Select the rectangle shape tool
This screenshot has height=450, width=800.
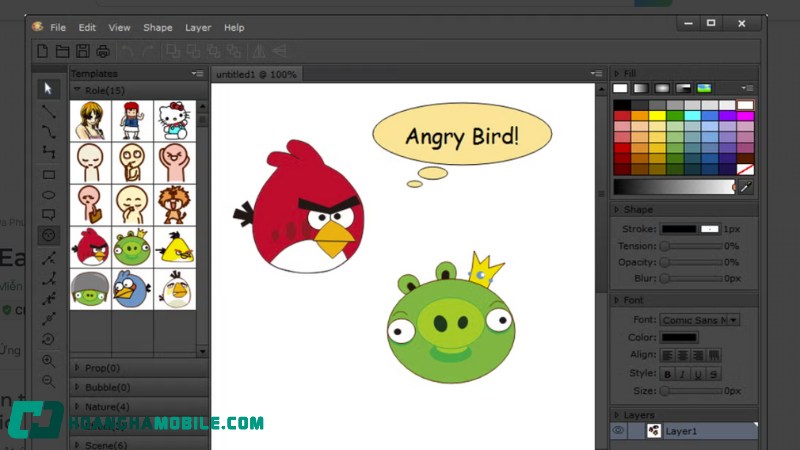(x=48, y=173)
